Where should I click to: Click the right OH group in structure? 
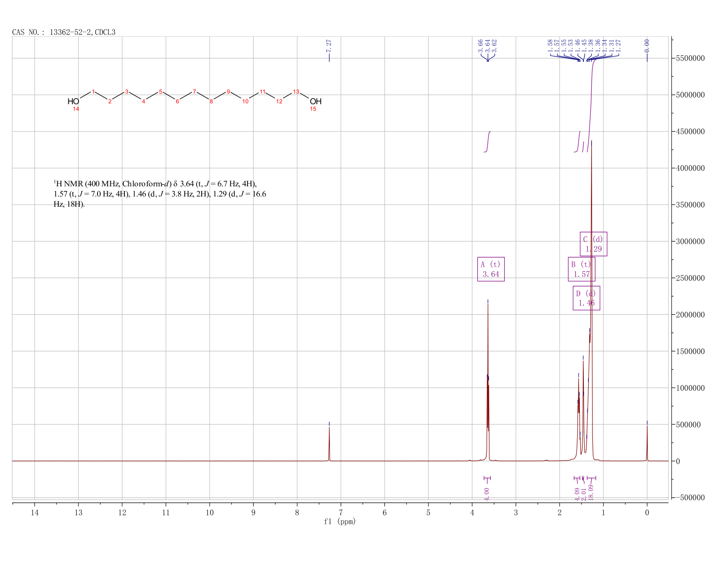(315, 101)
